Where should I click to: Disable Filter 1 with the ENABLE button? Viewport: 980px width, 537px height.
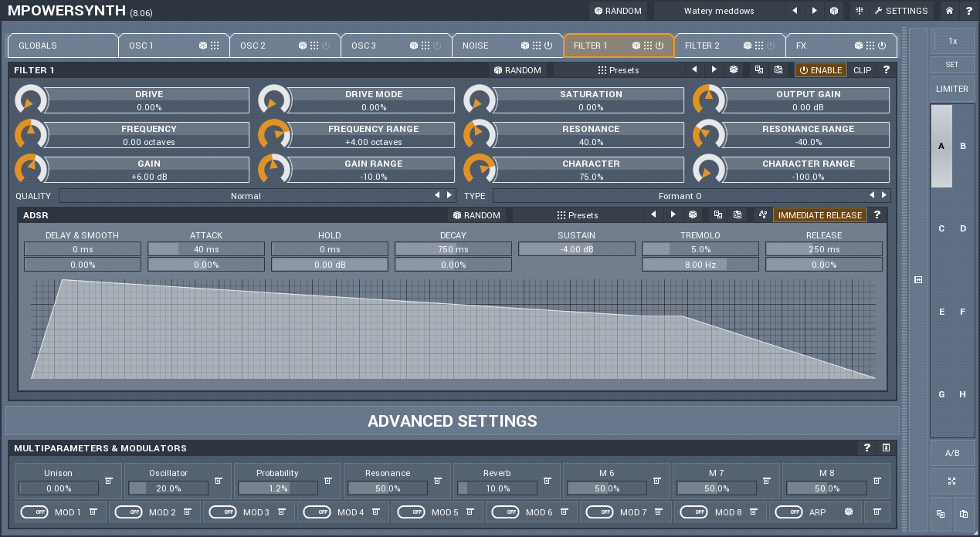820,69
